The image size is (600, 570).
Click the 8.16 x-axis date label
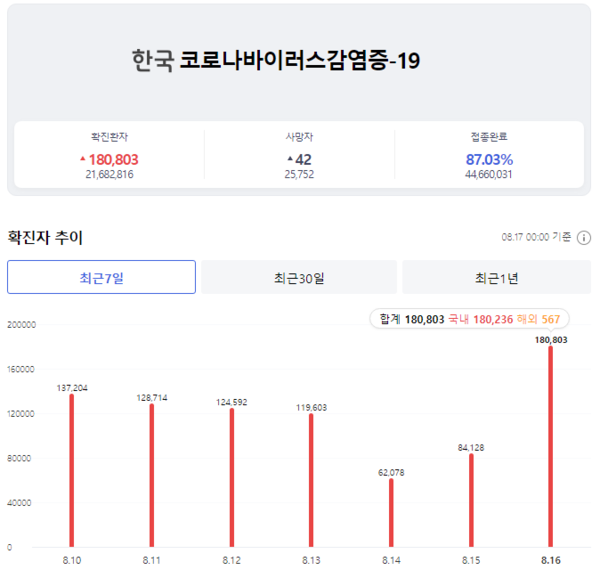(551, 560)
